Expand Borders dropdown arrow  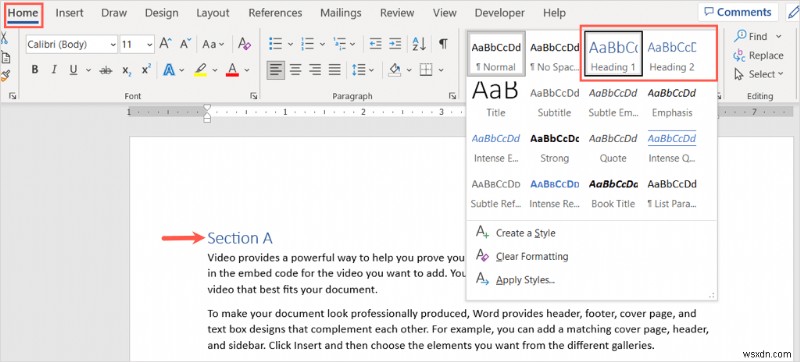coord(441,70)
